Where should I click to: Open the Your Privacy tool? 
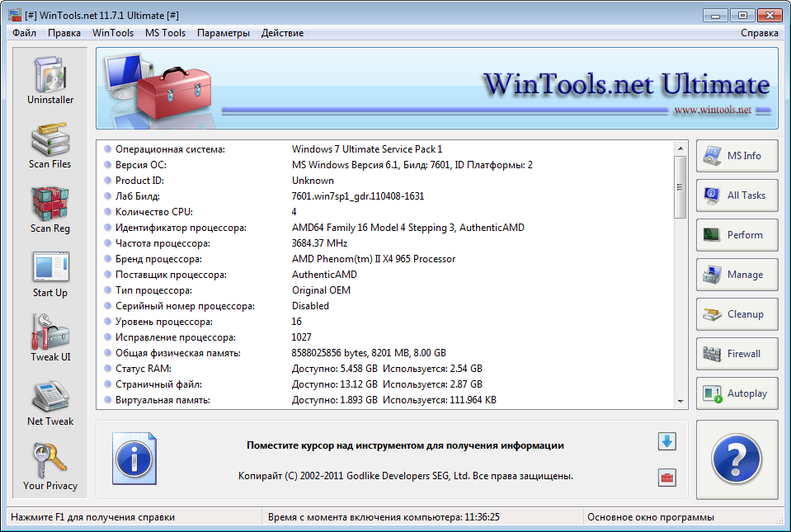50,467
